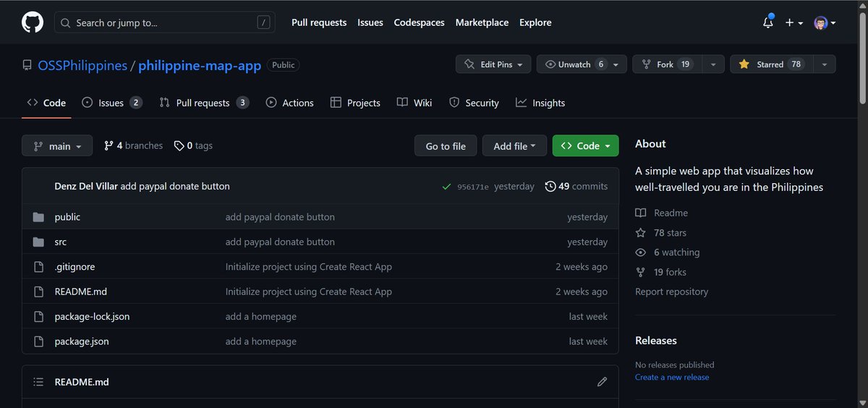
Task: Click the pencil icon to edit README.md
Action: coord(602,381)
